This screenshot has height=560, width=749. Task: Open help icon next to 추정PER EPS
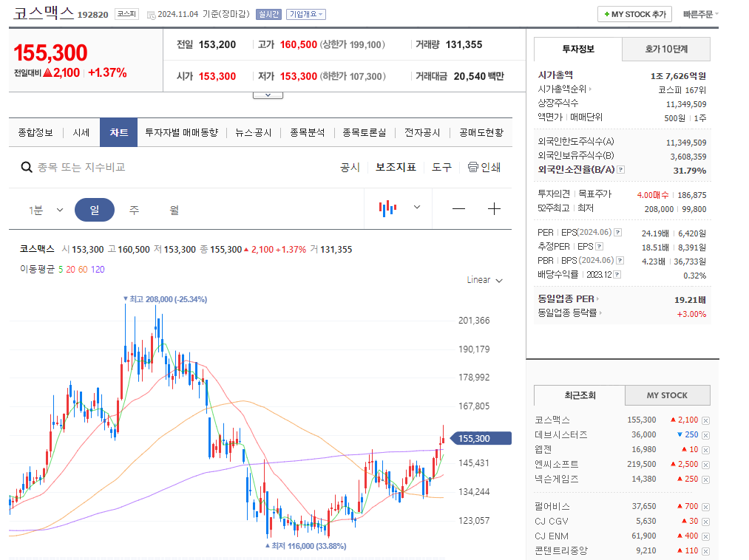coord(600,246)
